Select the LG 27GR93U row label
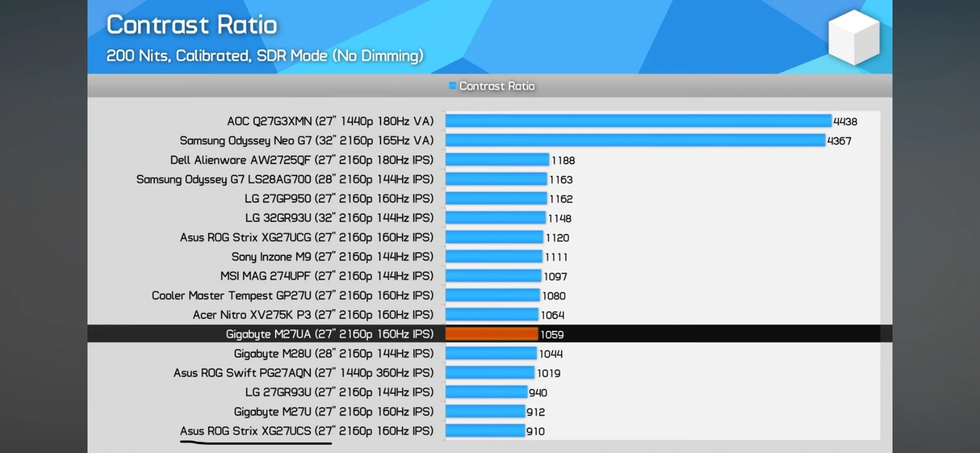The image size is (980, 453). point(339,392)
